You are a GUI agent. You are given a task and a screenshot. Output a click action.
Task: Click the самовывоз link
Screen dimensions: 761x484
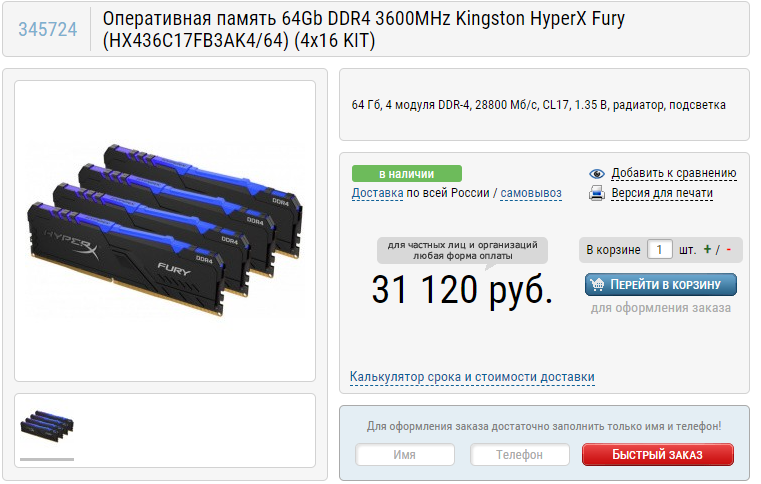[531, 193]
